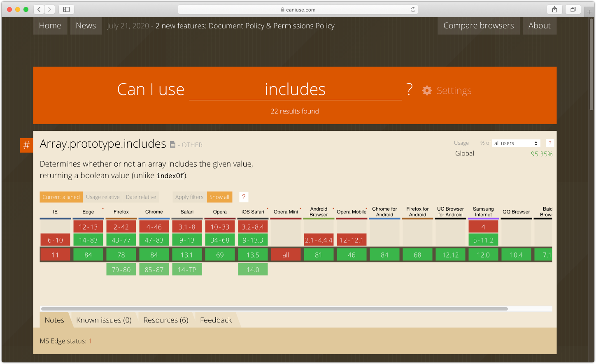Click the Apply filters button

189,197
